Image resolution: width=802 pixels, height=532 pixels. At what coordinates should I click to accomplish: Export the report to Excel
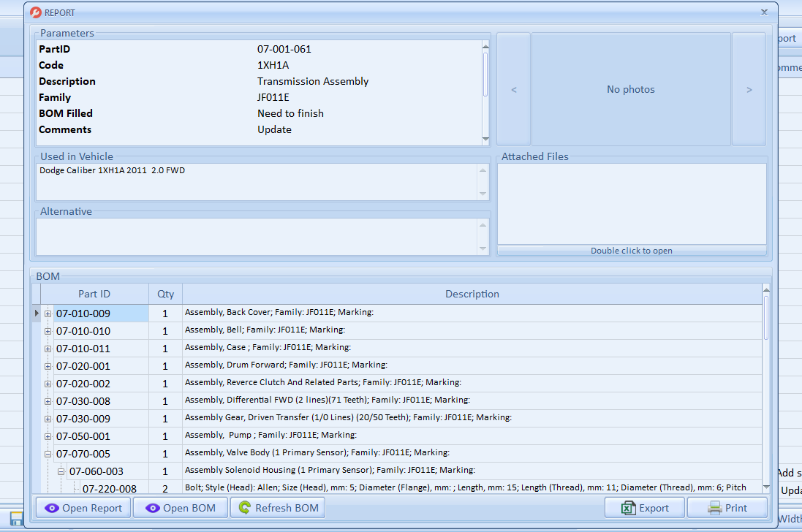[x=645, y=508]
